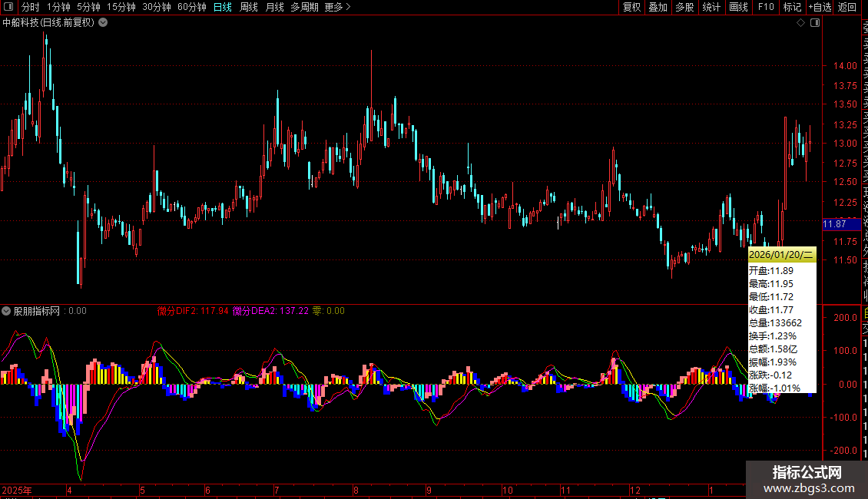
Task: Click the 2026/01/20/二 tooltip date header
Action: tap(781, 254)
